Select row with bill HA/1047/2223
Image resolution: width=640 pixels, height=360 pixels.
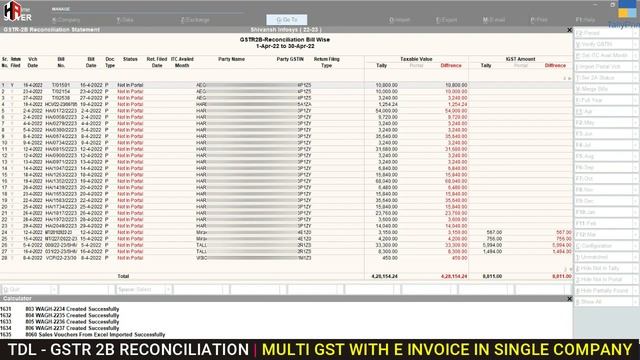[x=286, y=168]
